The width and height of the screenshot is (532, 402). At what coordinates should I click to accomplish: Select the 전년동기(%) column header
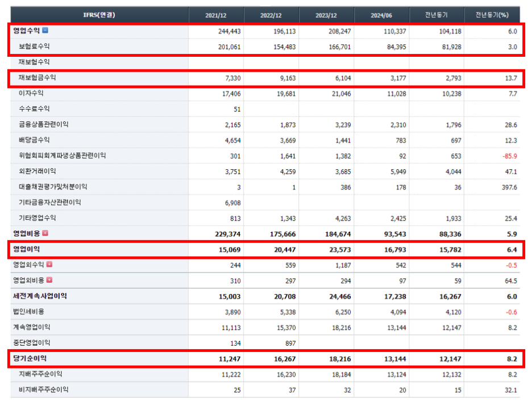[492, 15]
